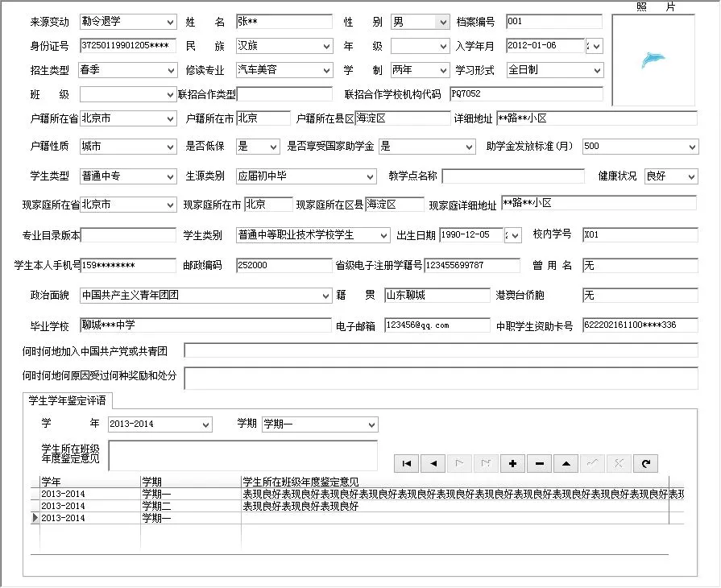Refresh records with the circular arrow icon

[646, 463]
